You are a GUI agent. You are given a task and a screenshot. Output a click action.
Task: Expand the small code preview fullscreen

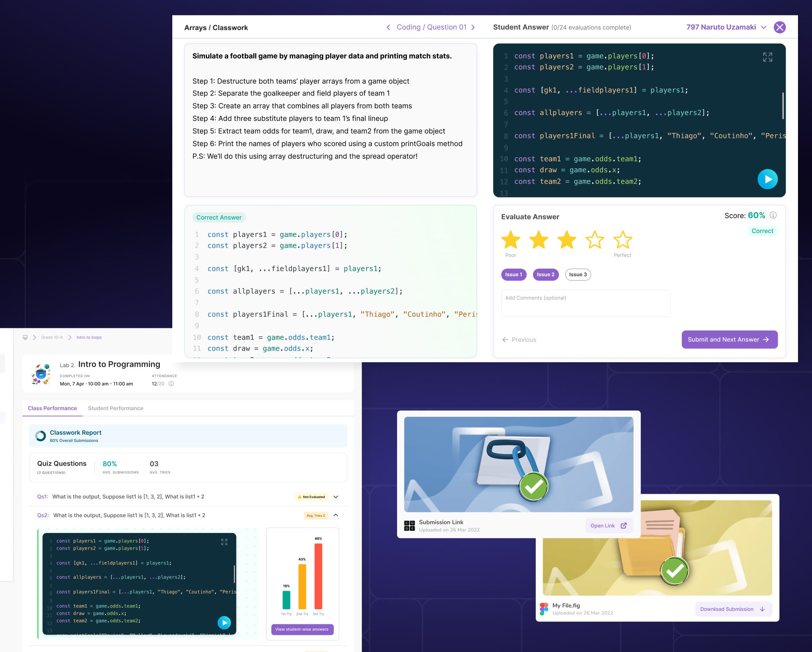[x=224, y=542]
